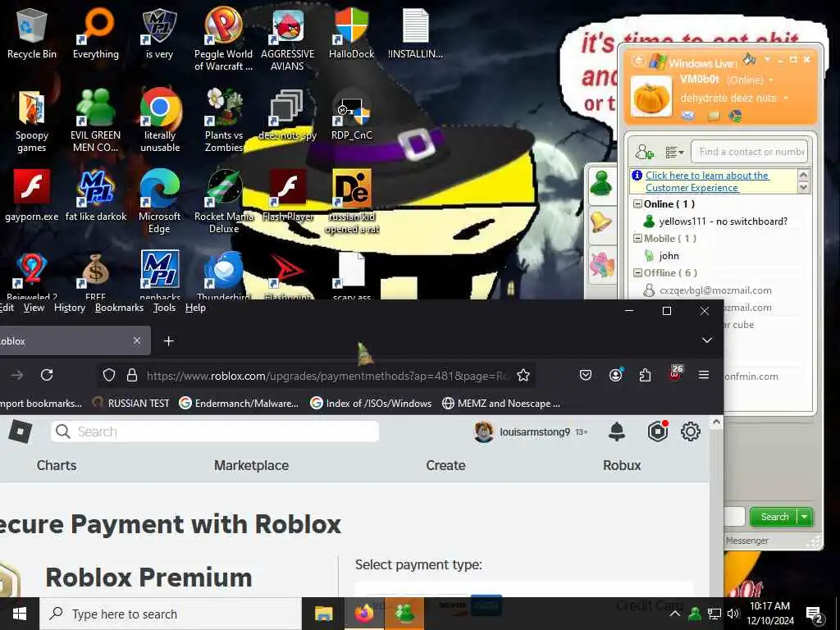Screen dimensions: 840x630
Task: Open the Search button's dropdown arrow
Action: 805,517
